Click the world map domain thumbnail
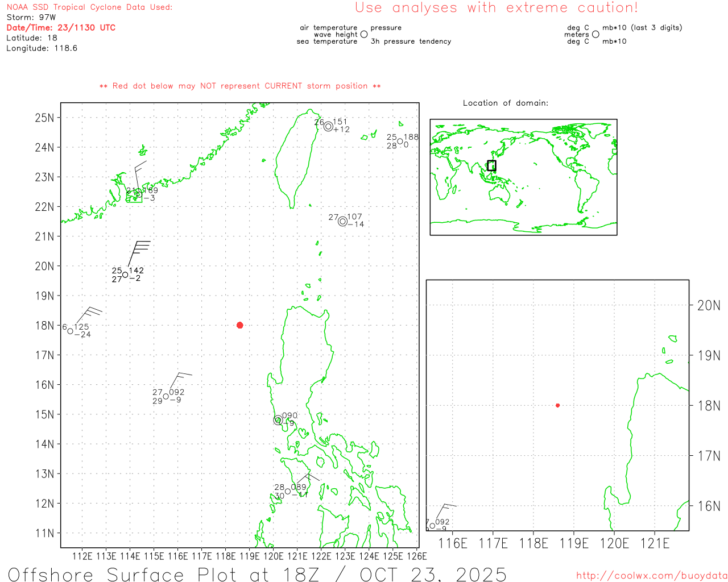 click(x=523, y=177)
